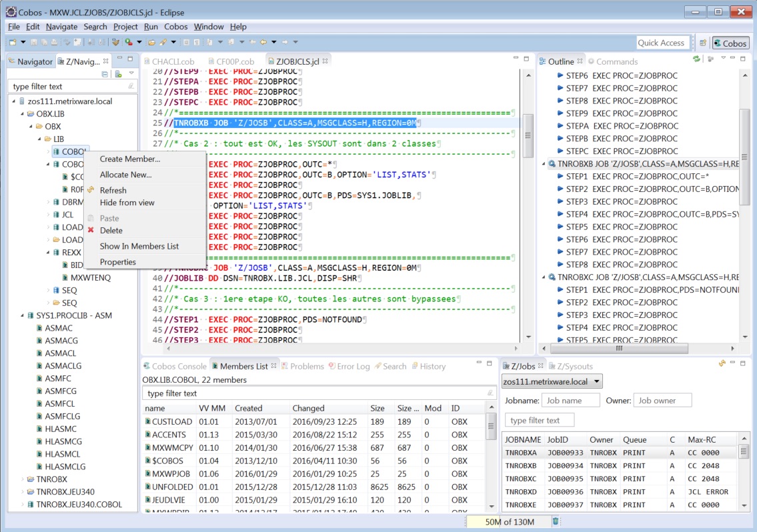
Task: Click the clear icon in Members List filter
Action: point(490,393)
